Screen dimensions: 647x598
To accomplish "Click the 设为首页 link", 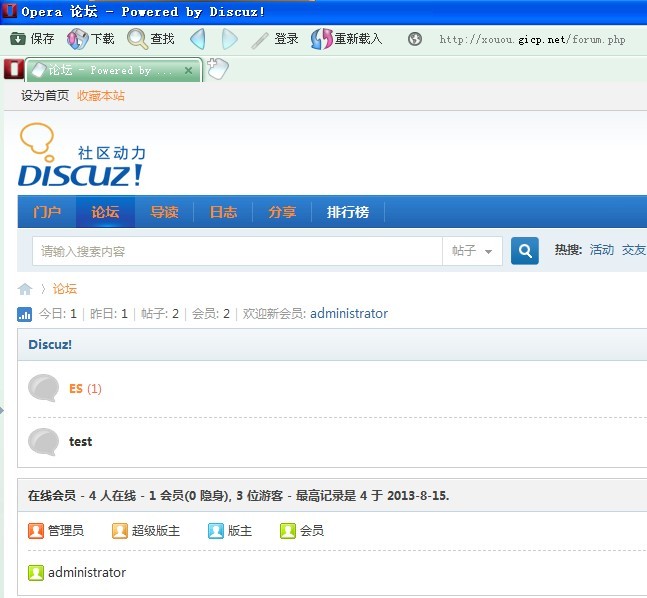I will [x=45, y=96].
